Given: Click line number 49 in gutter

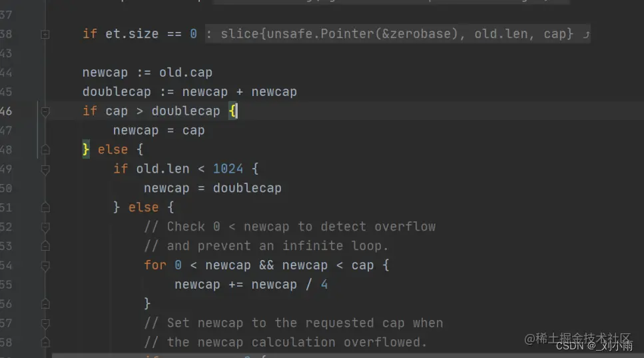Looking at the screenshot, I should click(x=6, y=169).
